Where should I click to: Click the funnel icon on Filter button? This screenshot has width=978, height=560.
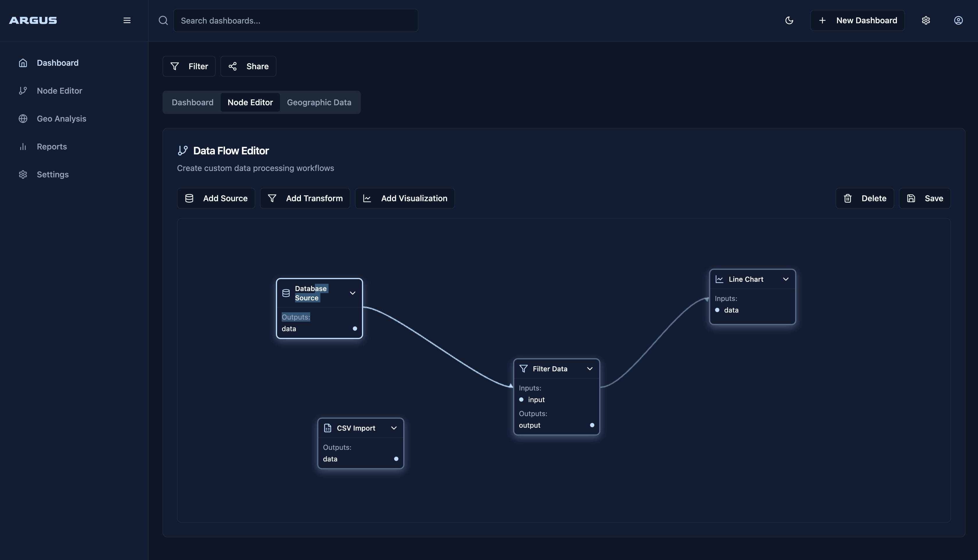point(175,66)
